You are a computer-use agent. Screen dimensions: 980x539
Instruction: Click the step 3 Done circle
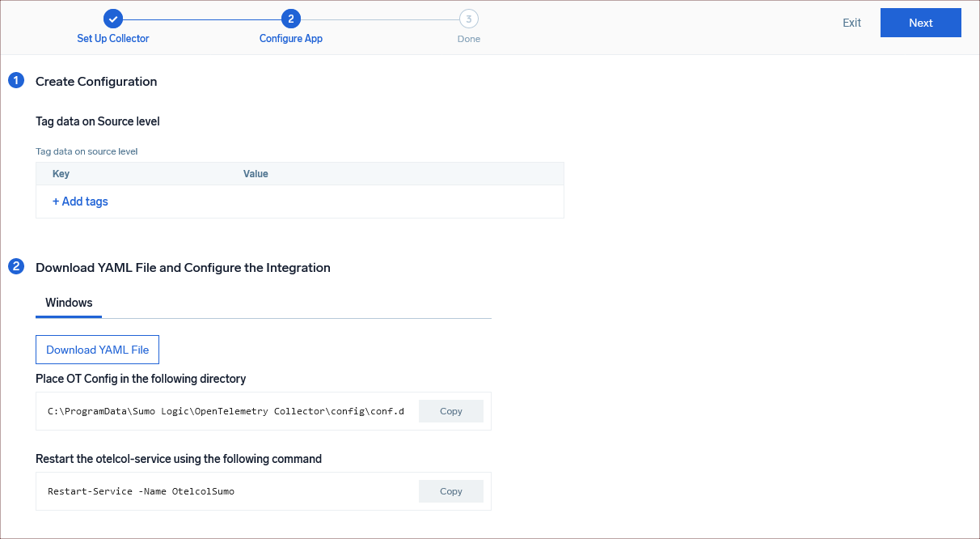click(x=469, y=18)
